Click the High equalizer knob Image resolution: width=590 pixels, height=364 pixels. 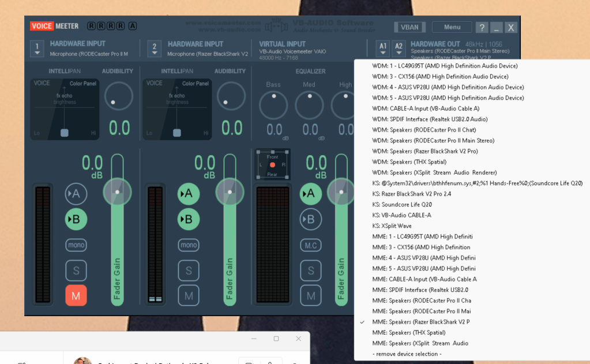pos(343,106)
